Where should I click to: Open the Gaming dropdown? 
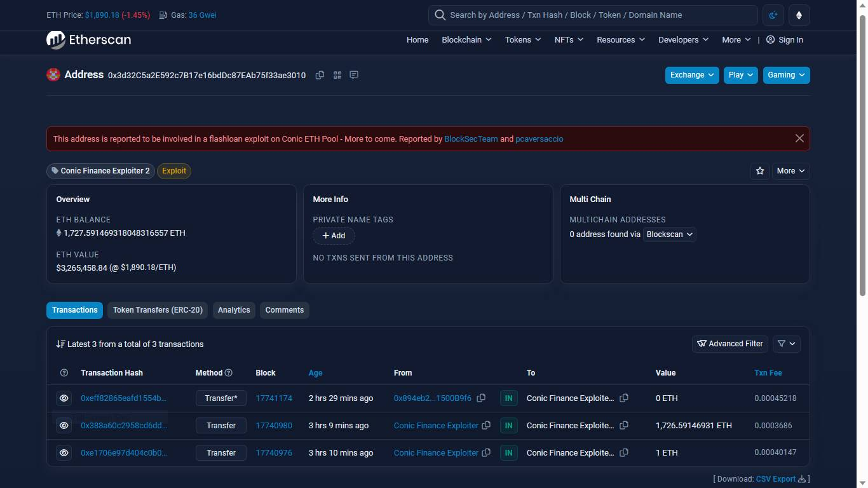(x=787, y=75)
